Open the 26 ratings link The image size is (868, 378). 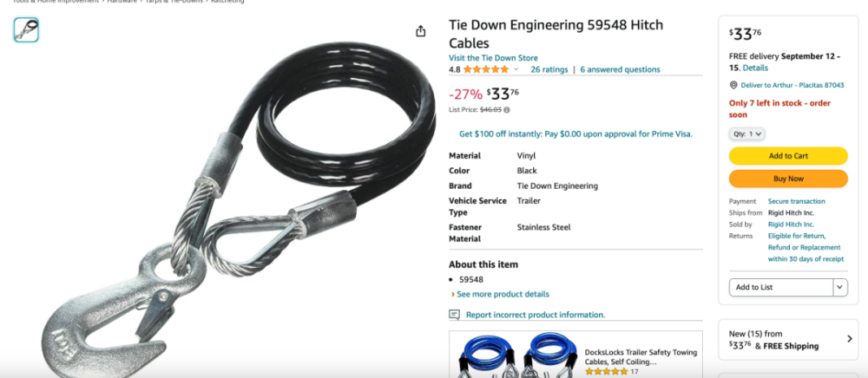(x=549, y=69)
